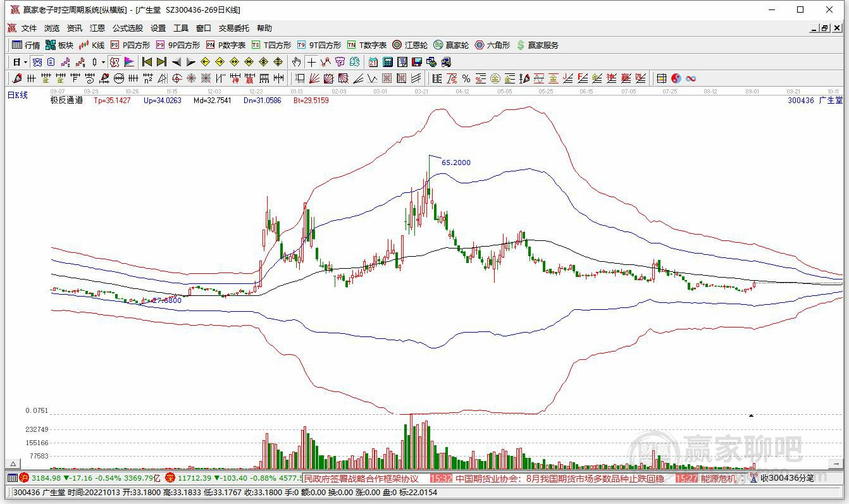Expand the 日 period dropdown arrow
Screen dimensions: 849x504
pos(26,62)
